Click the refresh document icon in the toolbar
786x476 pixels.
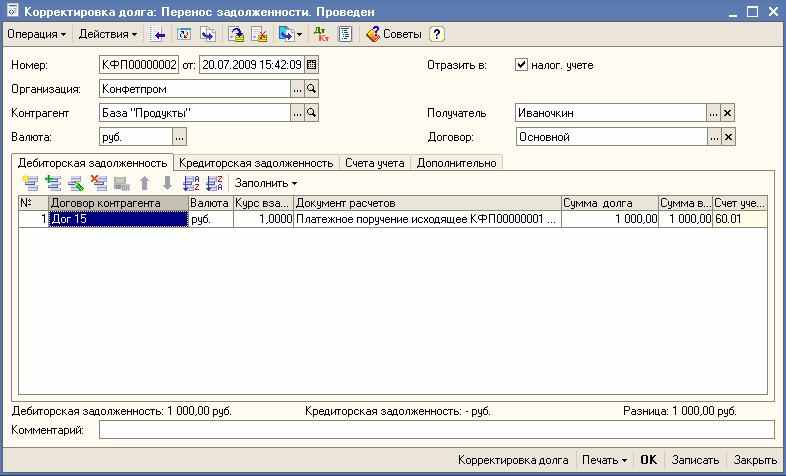(184, 35)
